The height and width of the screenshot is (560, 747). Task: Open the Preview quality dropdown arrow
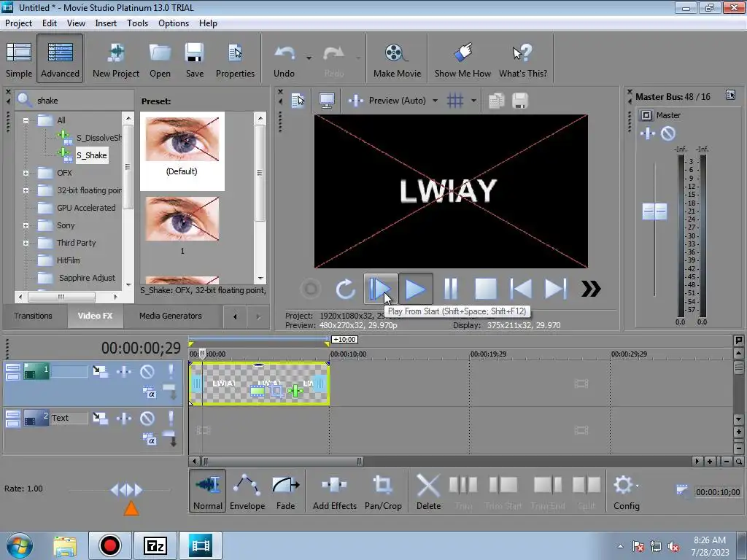435,101
